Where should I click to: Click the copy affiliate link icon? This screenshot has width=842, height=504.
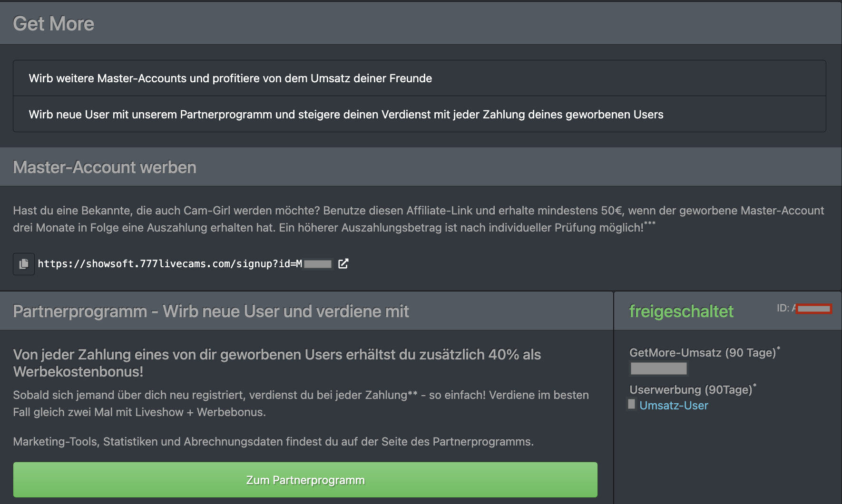23,264
